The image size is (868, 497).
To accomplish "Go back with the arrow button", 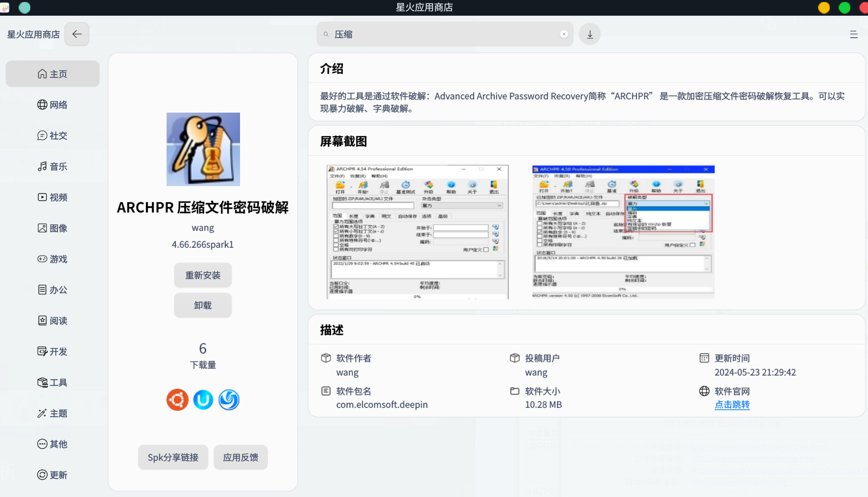I will pyautogui.click(x=77, y=34).
